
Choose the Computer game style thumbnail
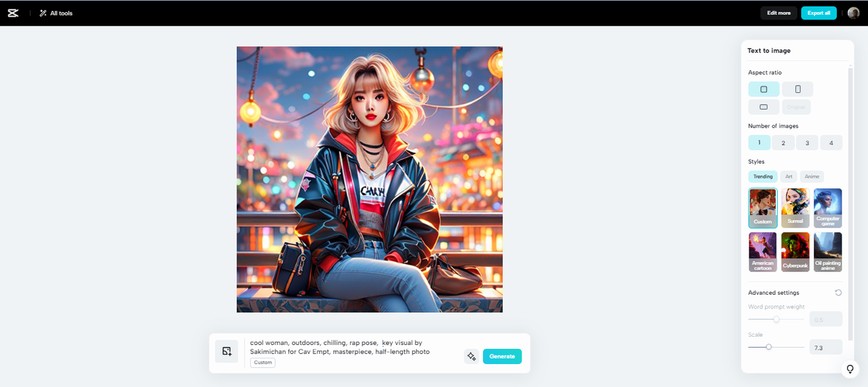coord(828,208)
